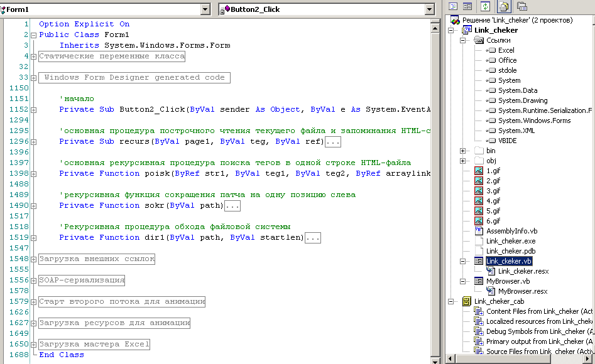
Task: Click the icon beside Debug Symbols from Link_cheker
Action: point(479,331)
